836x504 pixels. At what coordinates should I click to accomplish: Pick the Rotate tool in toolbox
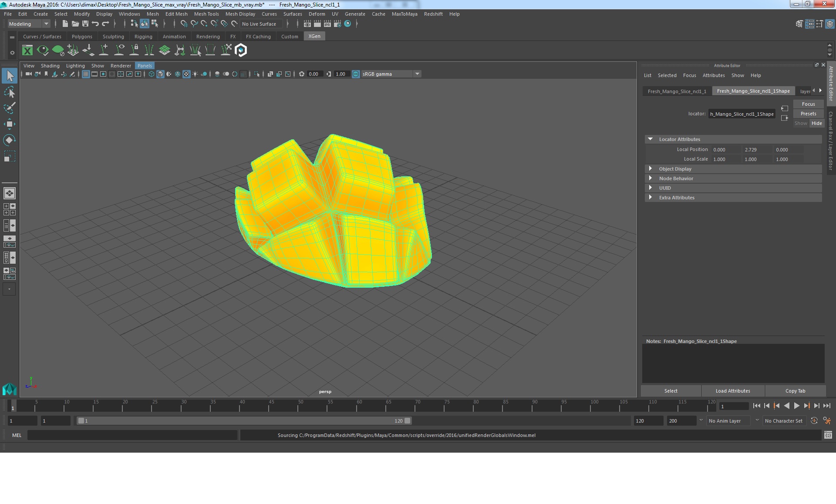pos(9,140)
